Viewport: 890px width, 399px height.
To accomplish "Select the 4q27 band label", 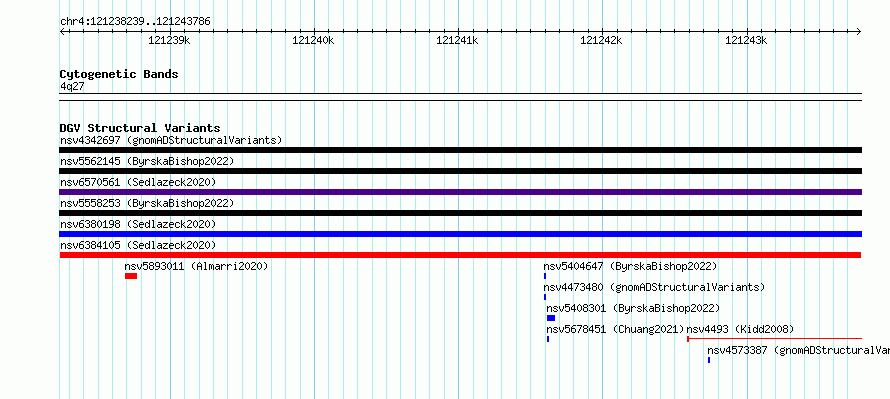I will click(x=72, y=86).
